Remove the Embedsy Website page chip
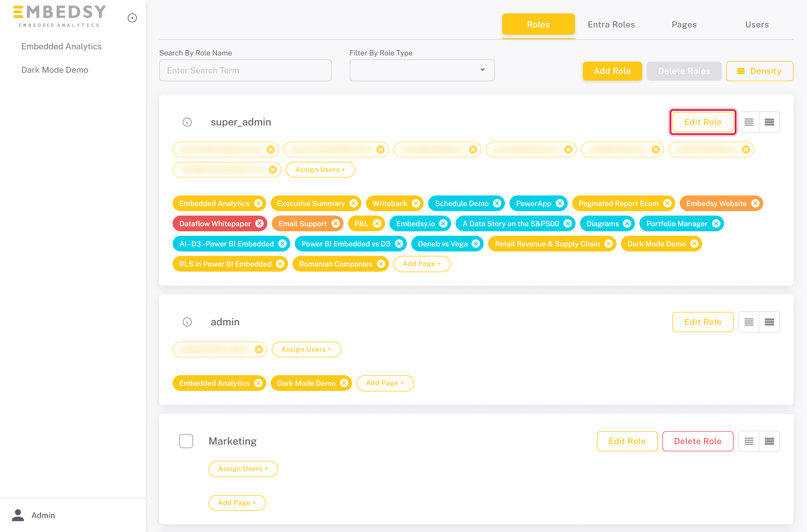 (755, 203)
